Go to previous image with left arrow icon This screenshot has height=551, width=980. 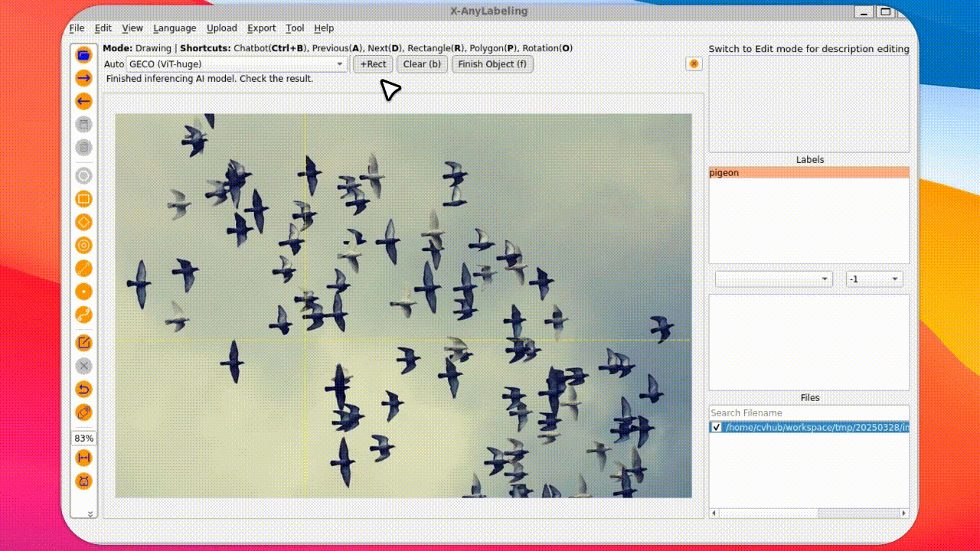(x=84, y=101)
